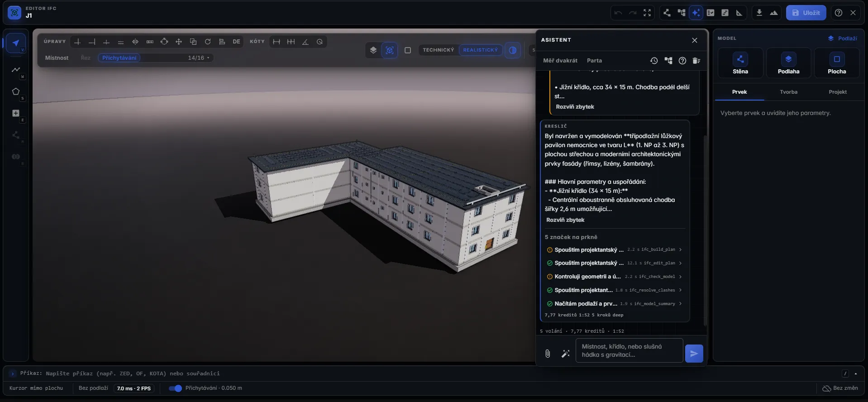Click the fullscreen expand icon in header

click(x=647, y=13)
